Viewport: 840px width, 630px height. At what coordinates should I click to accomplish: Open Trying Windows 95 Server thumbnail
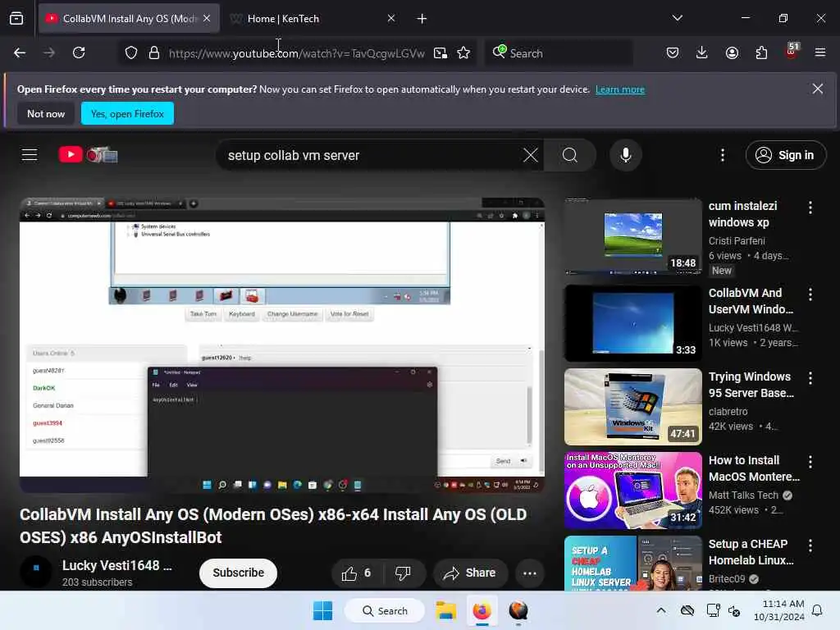(x=632, y=407)
